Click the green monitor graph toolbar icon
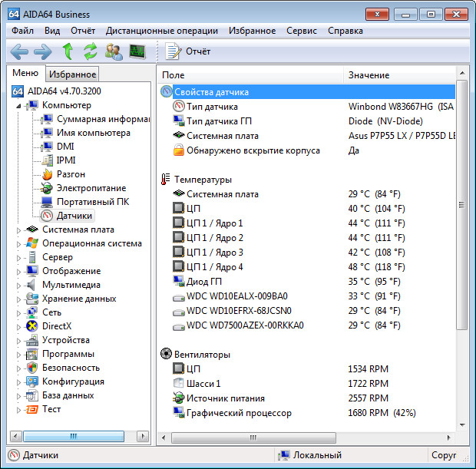The width and height of the screenshot is (476, 469). point(137,51)
